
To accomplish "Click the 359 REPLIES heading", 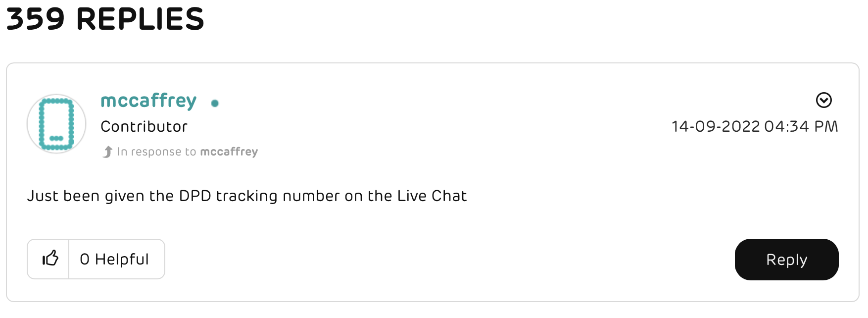I will pos(105,19).
